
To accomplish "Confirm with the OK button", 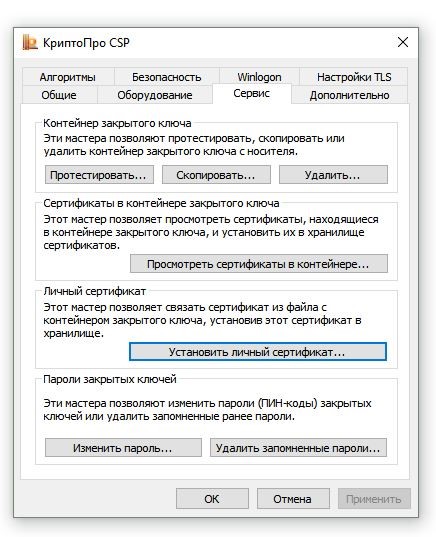I will point(212,499).
